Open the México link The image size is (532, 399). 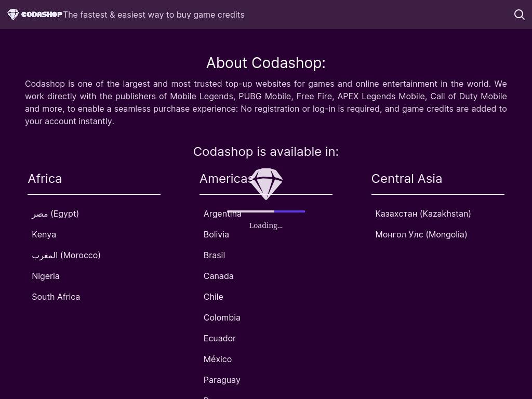point(218,359)
